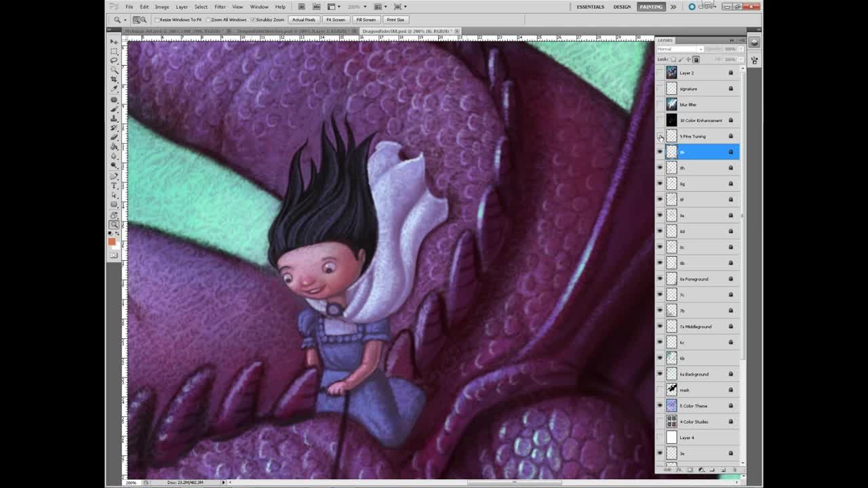This screenshot has height=488, width=868.
Task: Click the Fit Screen button
Action: click(336, 20)
